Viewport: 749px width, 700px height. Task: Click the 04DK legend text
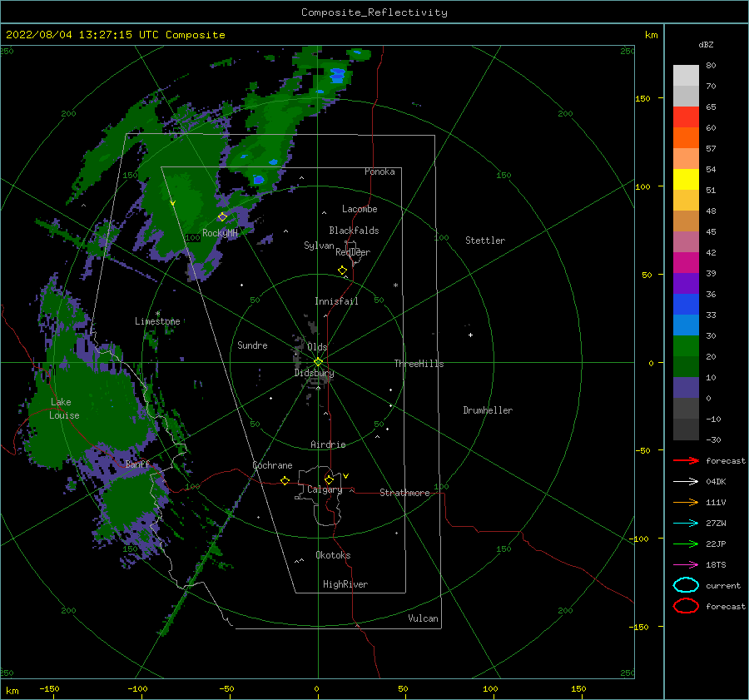tap(716, 481)
